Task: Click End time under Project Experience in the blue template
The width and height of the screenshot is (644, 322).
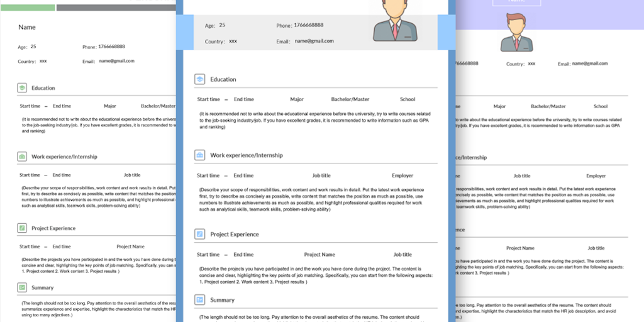Action: 243,255
